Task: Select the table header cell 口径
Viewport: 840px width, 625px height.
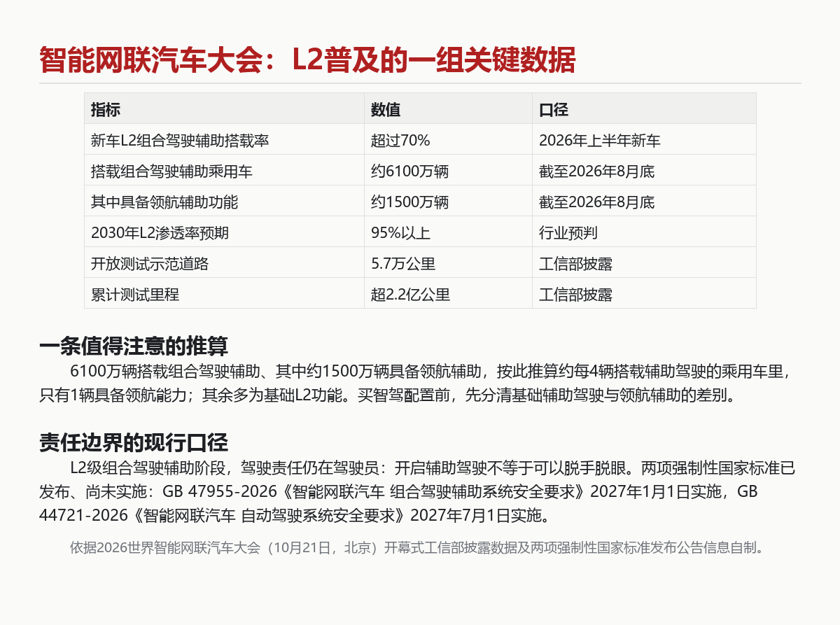Action: pyautogui.click(x=644, y=108)
